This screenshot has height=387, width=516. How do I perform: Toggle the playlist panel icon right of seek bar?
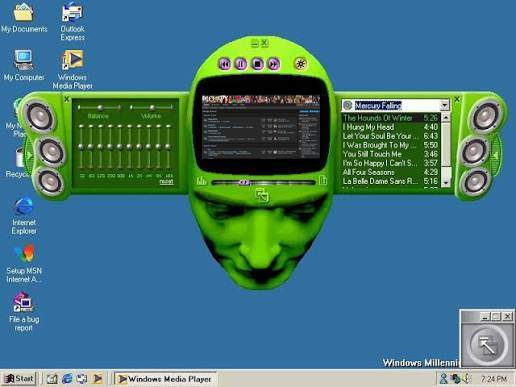pos(323,180)
